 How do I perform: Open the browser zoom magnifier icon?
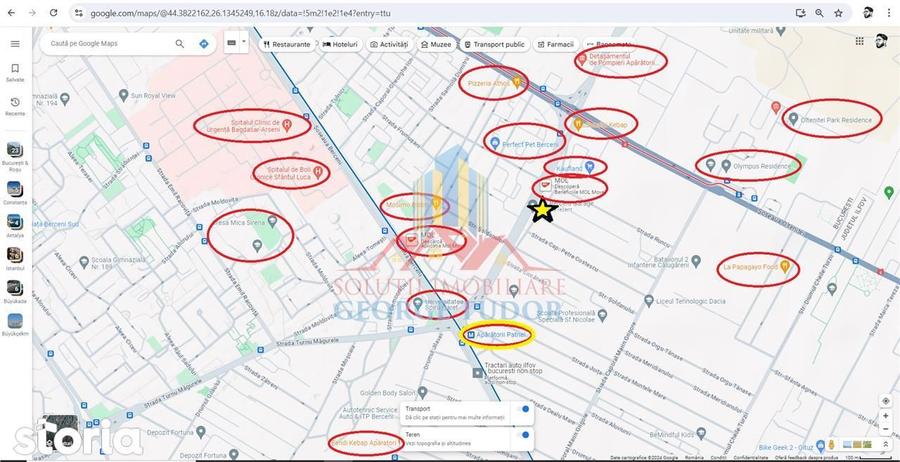click(820, 13)
